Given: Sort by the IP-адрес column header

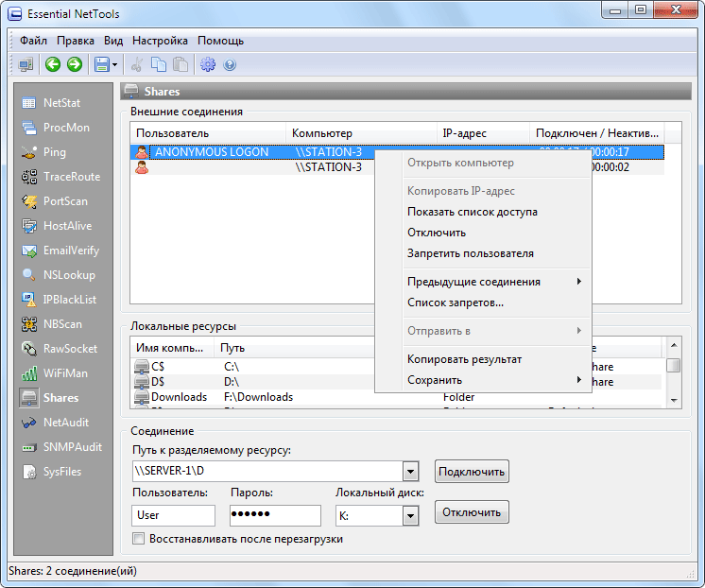Looking at the screenshot, I should click(x=483, y=133).
